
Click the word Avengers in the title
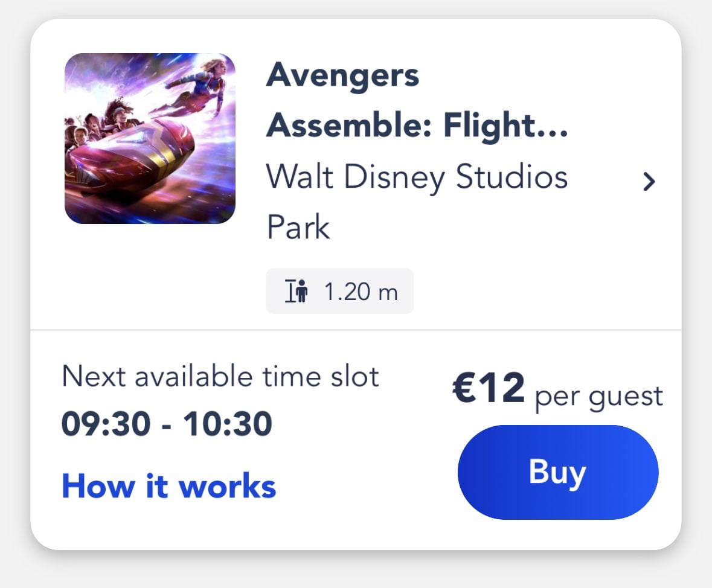pyautogui.click(x=342, y=75)
